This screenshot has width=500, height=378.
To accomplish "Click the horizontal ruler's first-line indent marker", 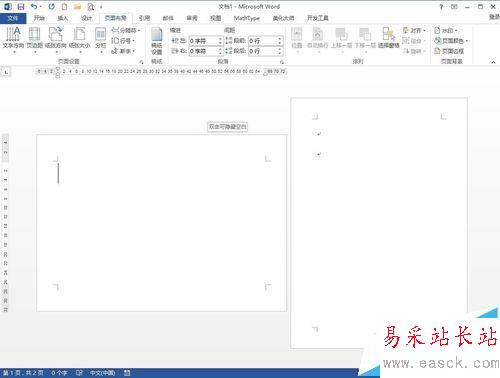I will (x=57, y=69).
